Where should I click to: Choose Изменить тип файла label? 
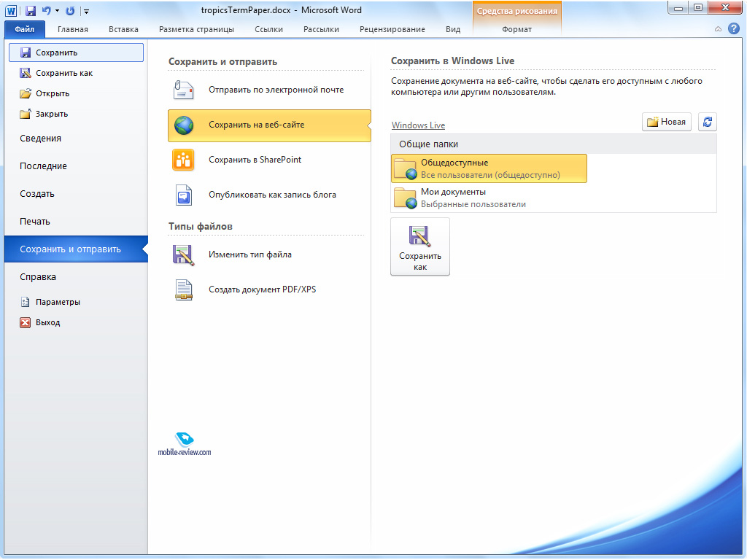pyautogui.click(x=250, y=254)
